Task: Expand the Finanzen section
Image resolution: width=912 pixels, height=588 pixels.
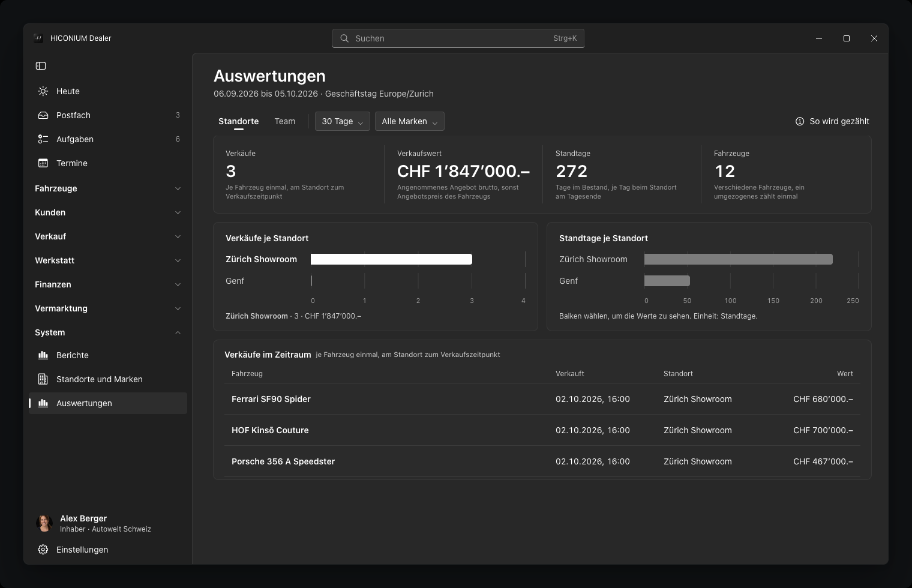Action: point(108,284)
